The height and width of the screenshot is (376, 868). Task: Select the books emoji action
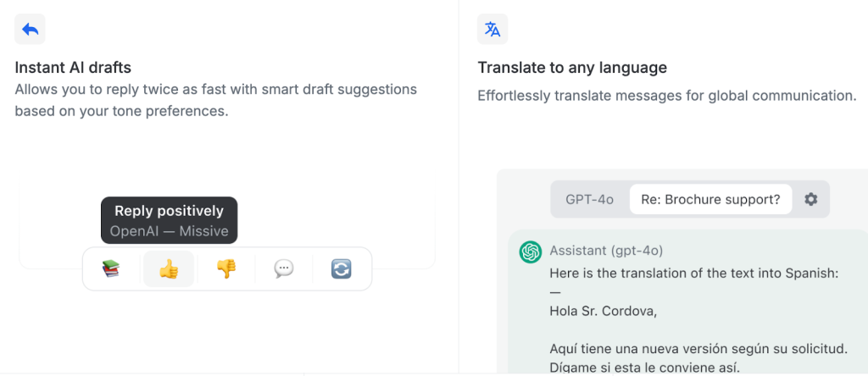coord(111,269)
